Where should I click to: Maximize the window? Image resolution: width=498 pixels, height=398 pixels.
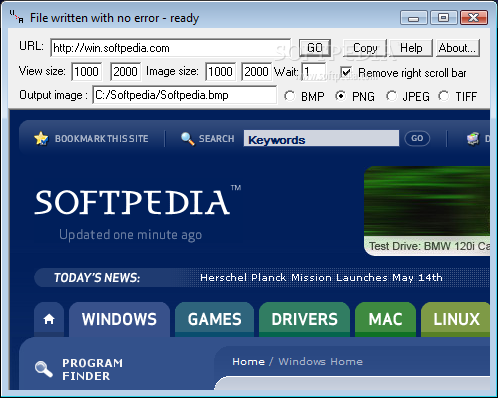pos(443,18)
